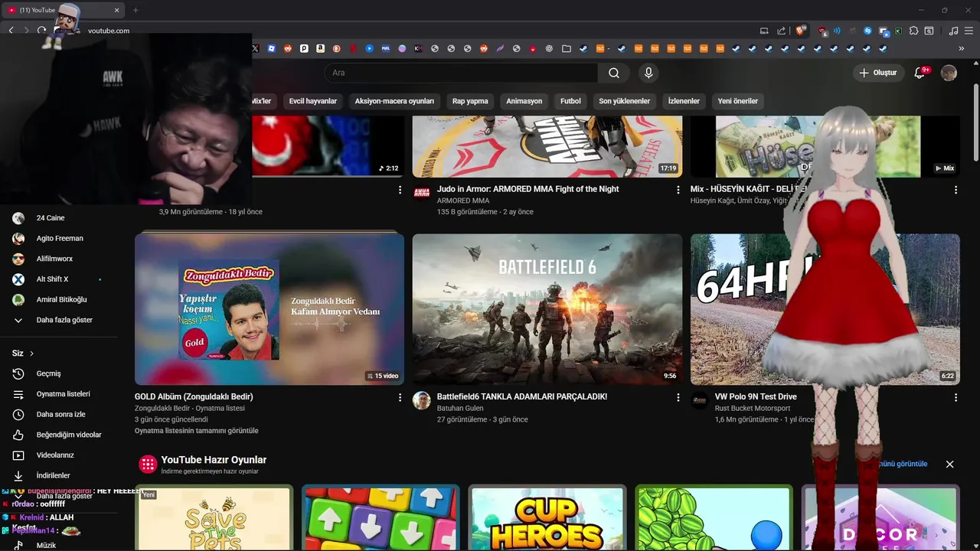980x551 pixels.
Task: Select the İzlenenler chip
Action: pyautogui.click(x=684, y=101)
